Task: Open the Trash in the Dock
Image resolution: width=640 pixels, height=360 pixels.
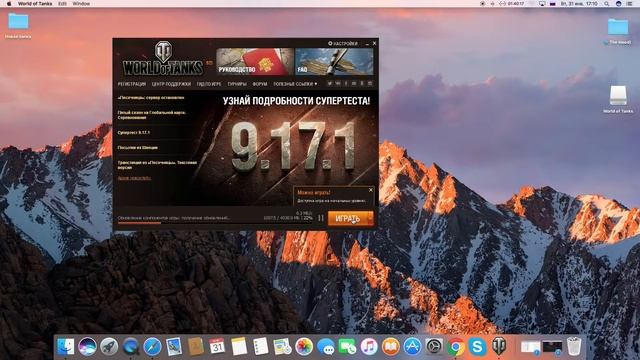Action: click(574, 347)
